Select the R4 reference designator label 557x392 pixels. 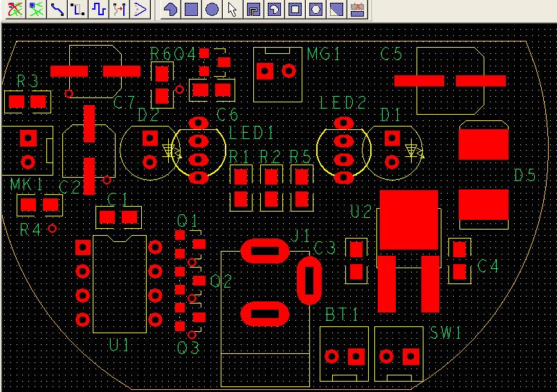point(30,230)
